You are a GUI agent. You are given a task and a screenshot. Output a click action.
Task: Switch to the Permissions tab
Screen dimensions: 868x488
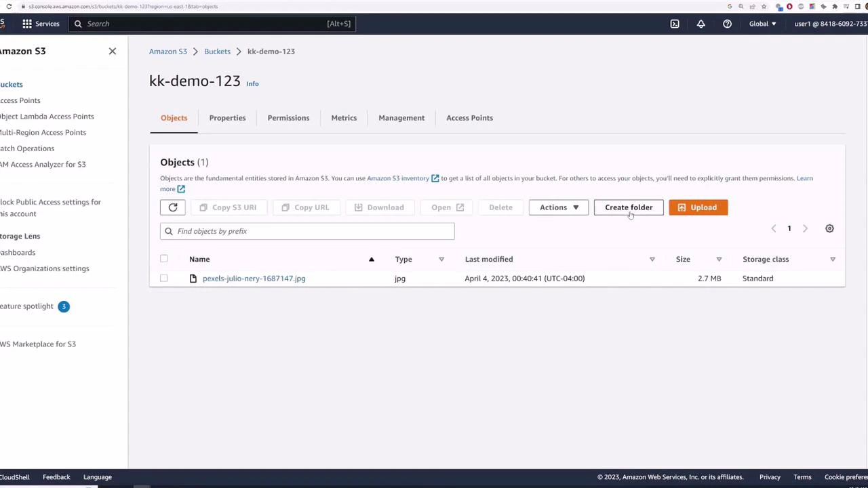coord(288,117)
